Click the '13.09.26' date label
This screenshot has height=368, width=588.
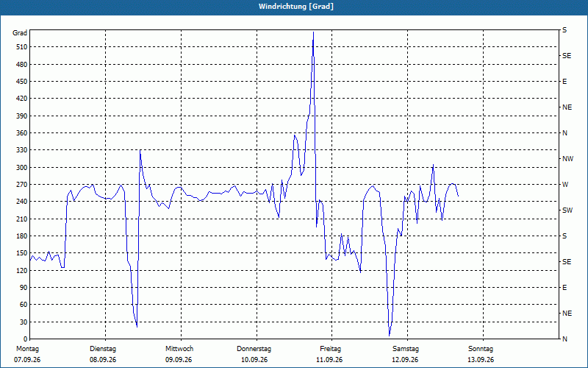click(481, 360)
